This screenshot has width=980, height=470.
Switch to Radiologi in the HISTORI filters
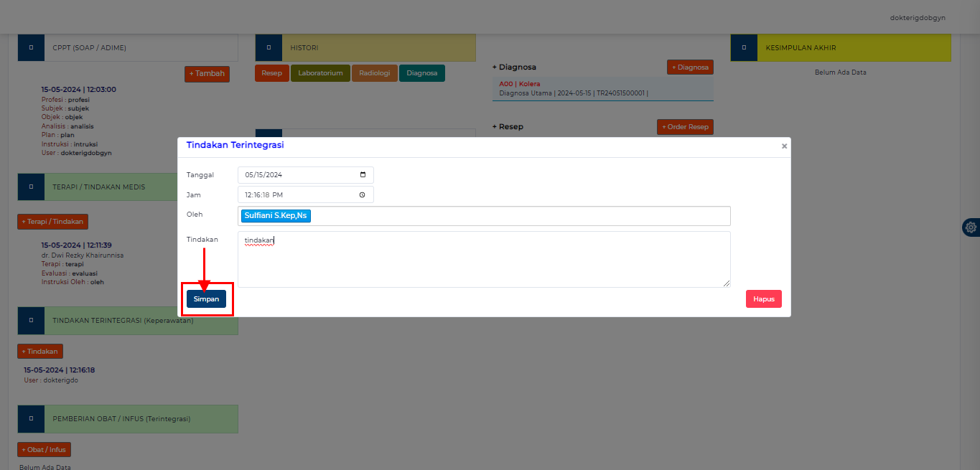tap(374, 72)
